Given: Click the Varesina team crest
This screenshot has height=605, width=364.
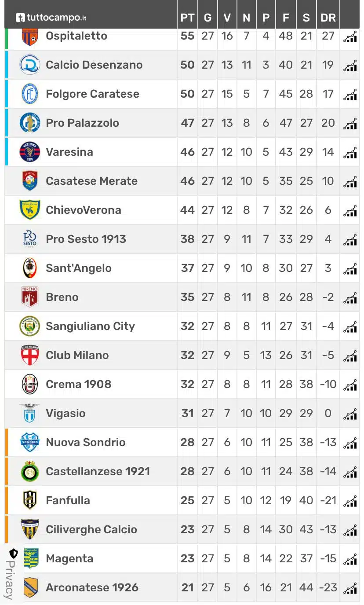Looking at the screenshot, I should pyautogui.click(x=30, y=152).
